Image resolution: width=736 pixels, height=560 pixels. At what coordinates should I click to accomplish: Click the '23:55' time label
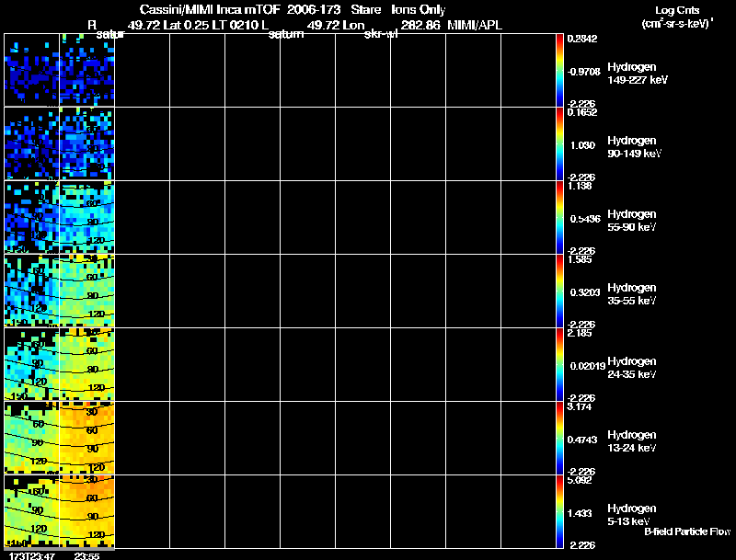click(86, 556)
